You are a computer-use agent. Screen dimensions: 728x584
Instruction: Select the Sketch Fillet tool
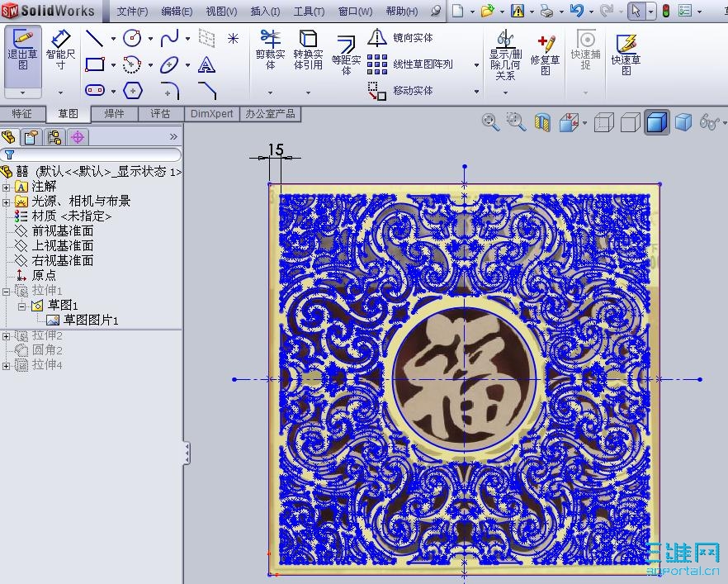click(169, 90)
